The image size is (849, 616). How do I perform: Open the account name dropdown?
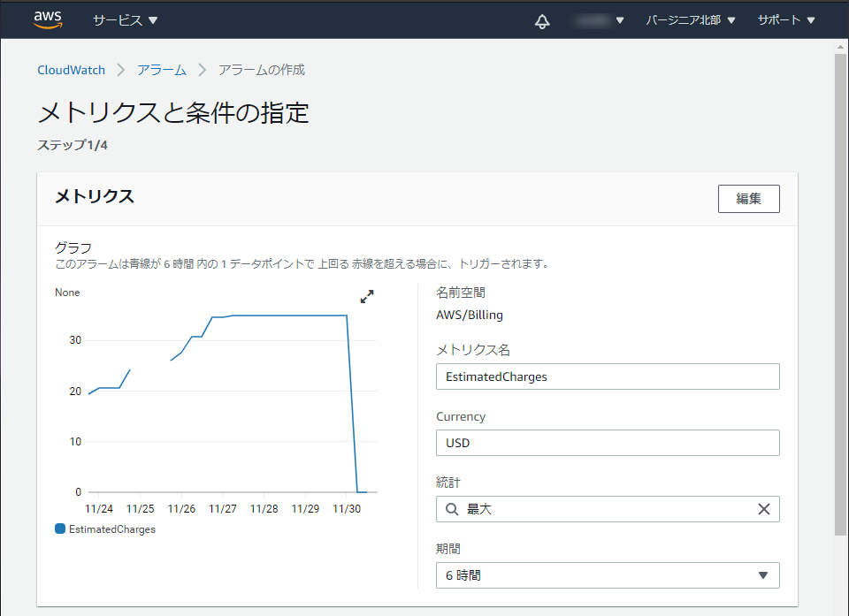600,20
